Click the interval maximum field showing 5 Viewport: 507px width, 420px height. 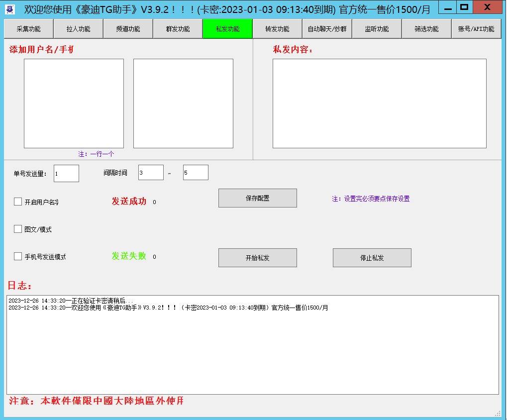click(196, 172)
